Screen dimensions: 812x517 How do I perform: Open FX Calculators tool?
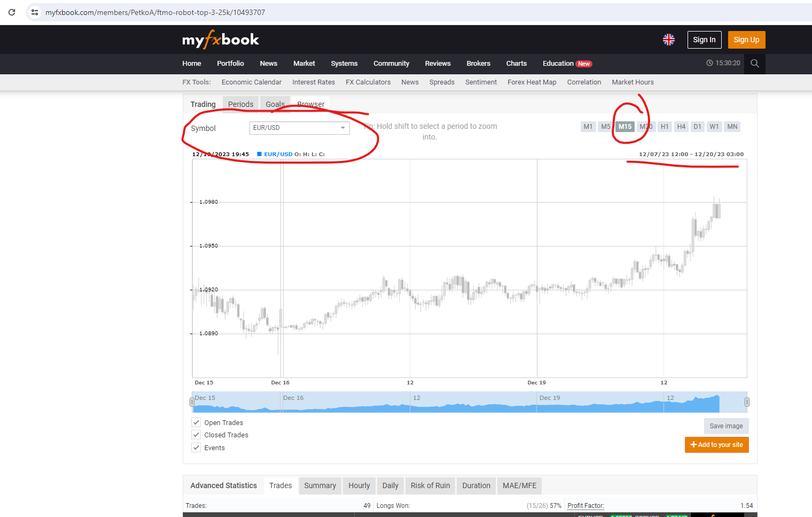368,82
